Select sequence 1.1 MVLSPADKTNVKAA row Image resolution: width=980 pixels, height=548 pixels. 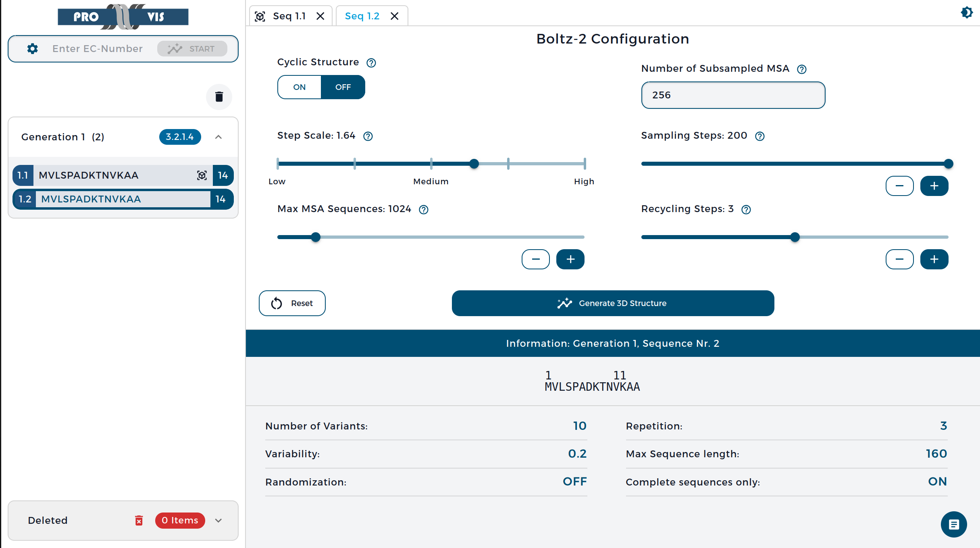pos(123,175)
